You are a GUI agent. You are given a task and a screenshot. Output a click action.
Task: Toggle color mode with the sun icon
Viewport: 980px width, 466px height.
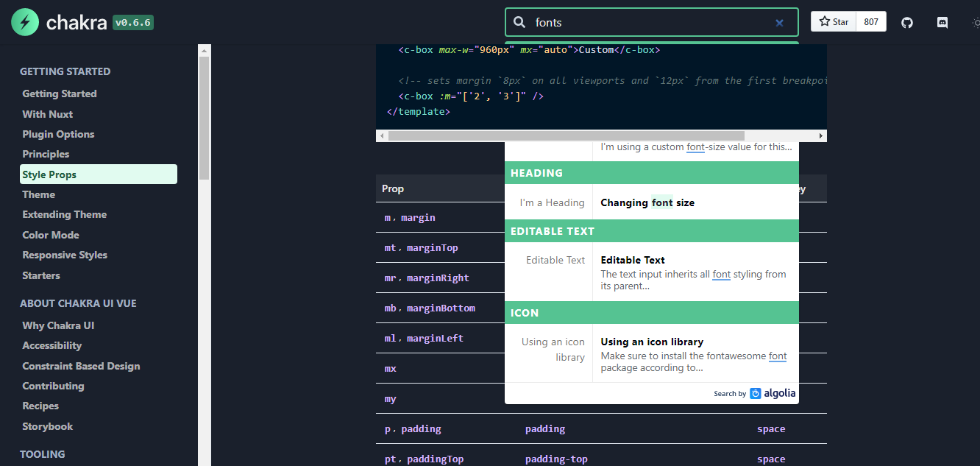click(975, 22)
